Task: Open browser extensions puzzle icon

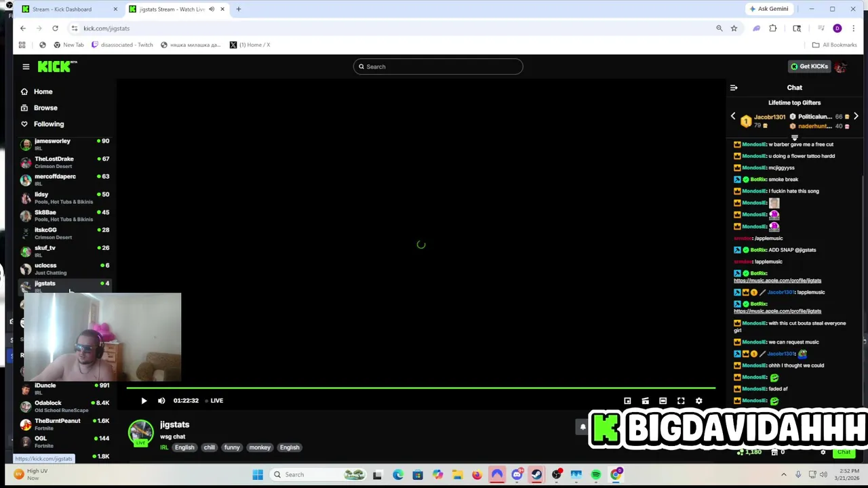Action: 772,28
